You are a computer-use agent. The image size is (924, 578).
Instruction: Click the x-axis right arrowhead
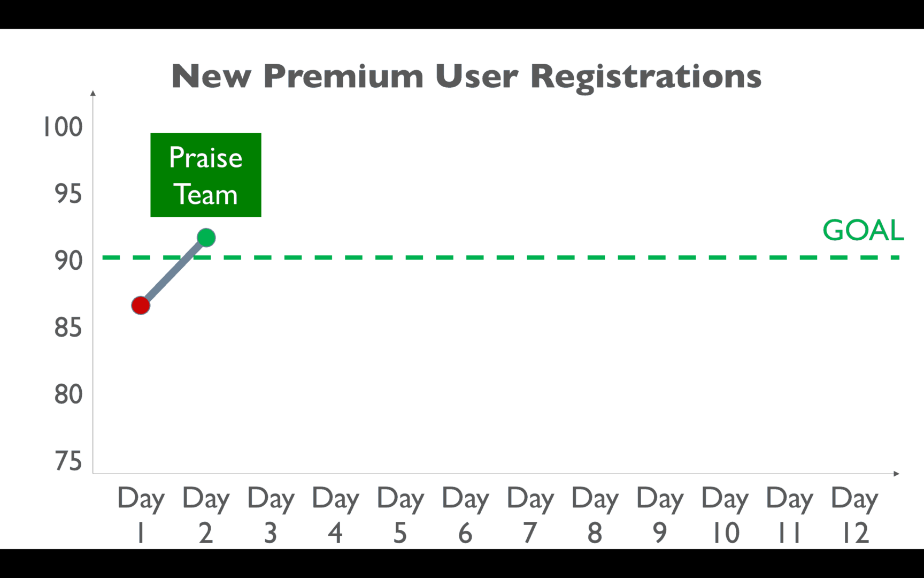tap(897, 474)
